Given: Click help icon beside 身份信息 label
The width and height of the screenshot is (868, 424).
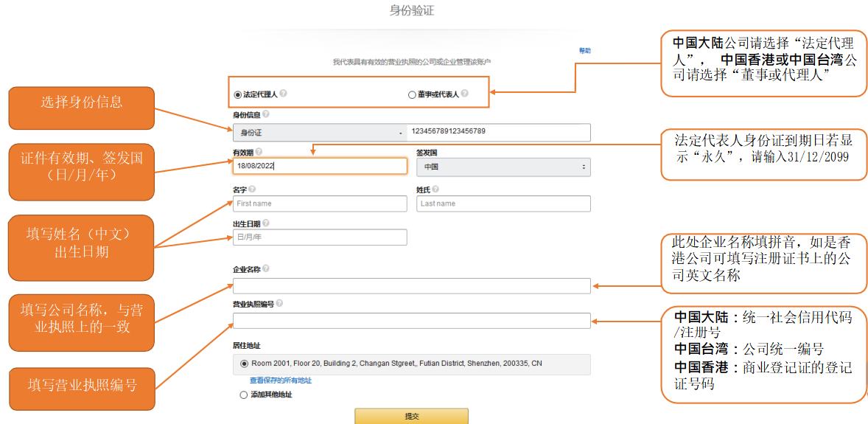Looking at the screenshot, I should pos(265,114).
